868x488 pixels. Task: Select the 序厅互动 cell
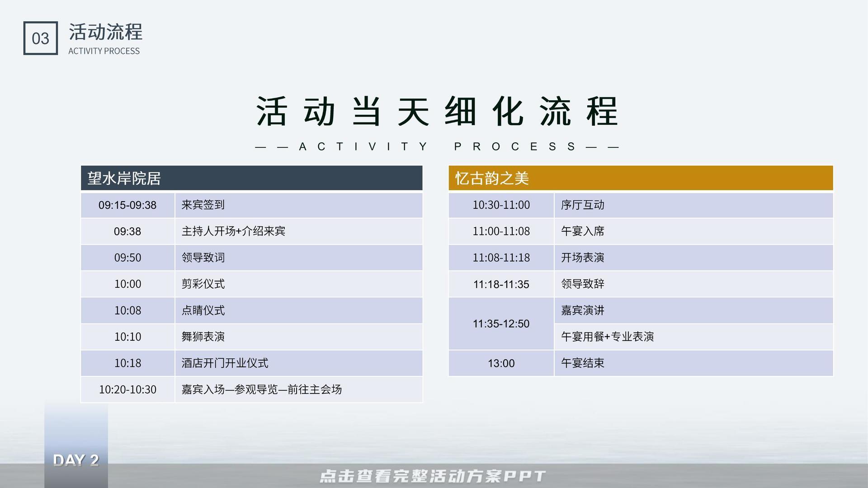[x=693, y=205]
